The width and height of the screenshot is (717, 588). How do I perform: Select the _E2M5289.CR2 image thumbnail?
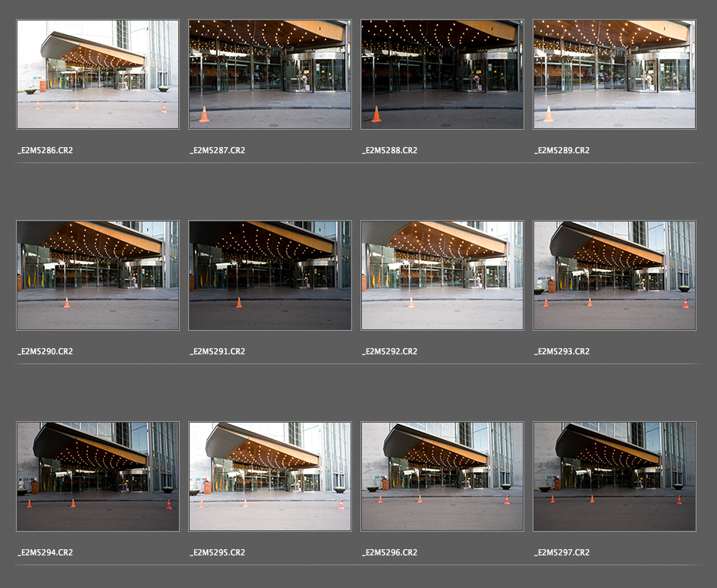pyautogui.click(x=614, y=74)
